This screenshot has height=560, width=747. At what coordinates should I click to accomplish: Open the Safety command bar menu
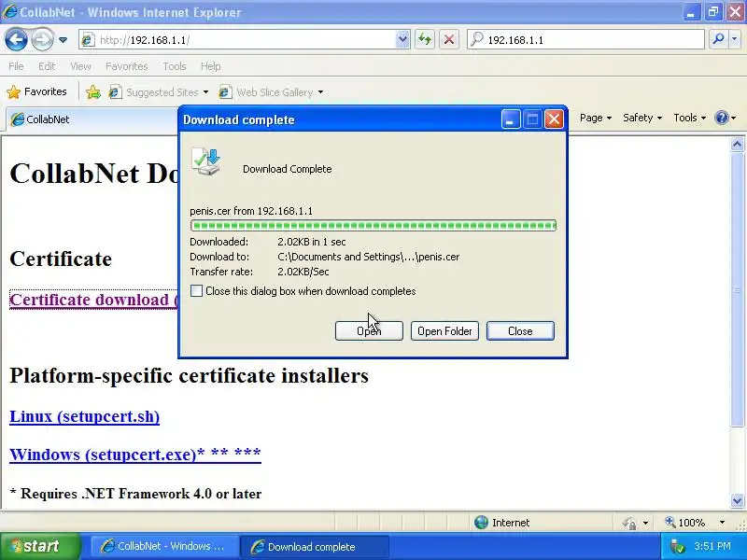click(x=642, y=118)
